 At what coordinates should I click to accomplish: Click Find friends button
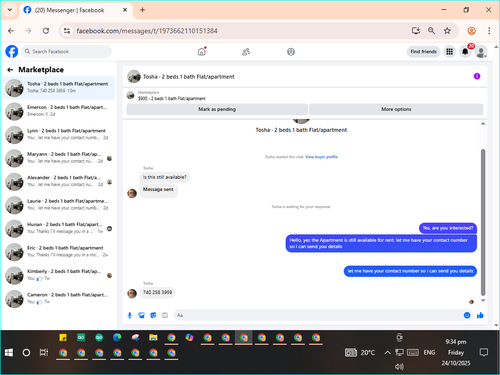pos(423,52)
